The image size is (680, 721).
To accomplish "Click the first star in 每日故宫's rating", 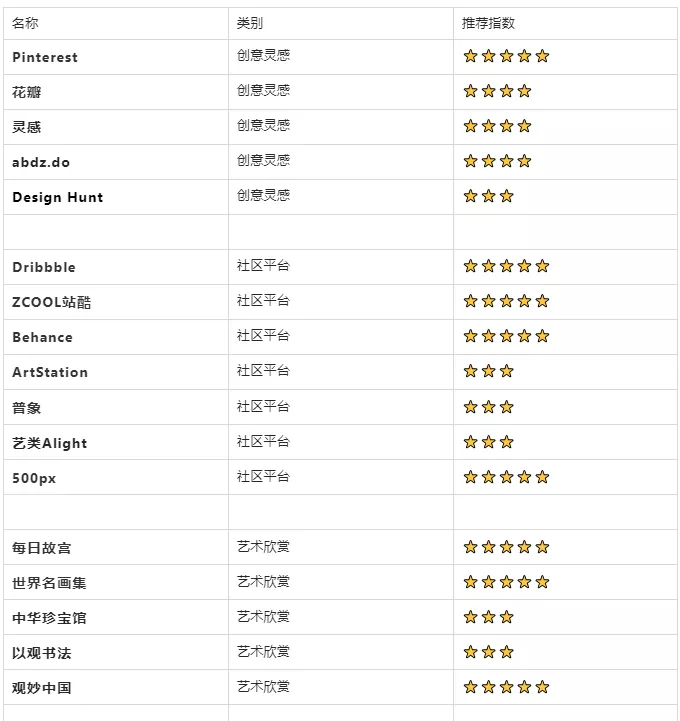I will pos(470,547).
